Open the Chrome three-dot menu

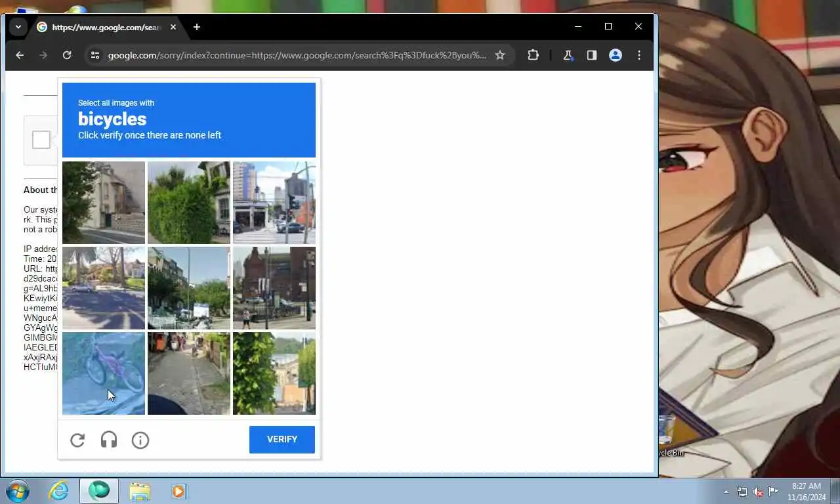[639, 55]
